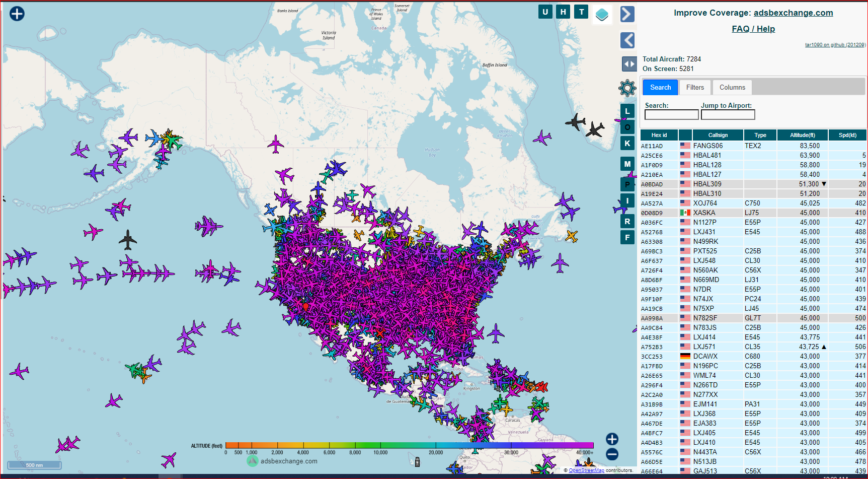Image resolution: width=868 pixels, height=479 pixels.
Task: Click the 40,000+ end of altitude legend
Action: pos(585,452)
